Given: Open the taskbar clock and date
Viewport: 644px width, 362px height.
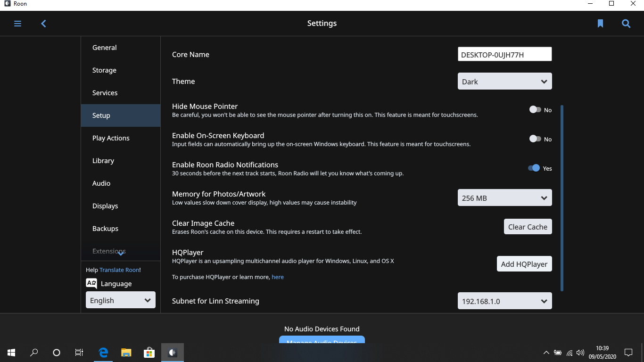Looking at the screenshot, I should click(602, 352).
